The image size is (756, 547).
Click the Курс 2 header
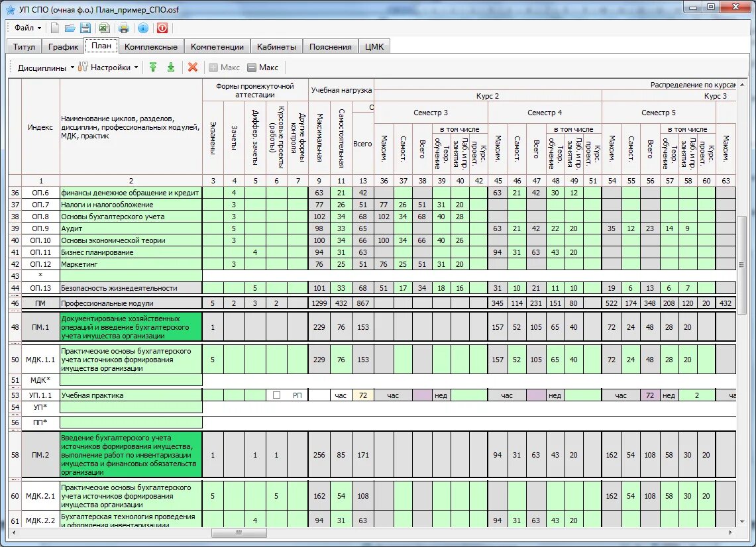(488, 96)
